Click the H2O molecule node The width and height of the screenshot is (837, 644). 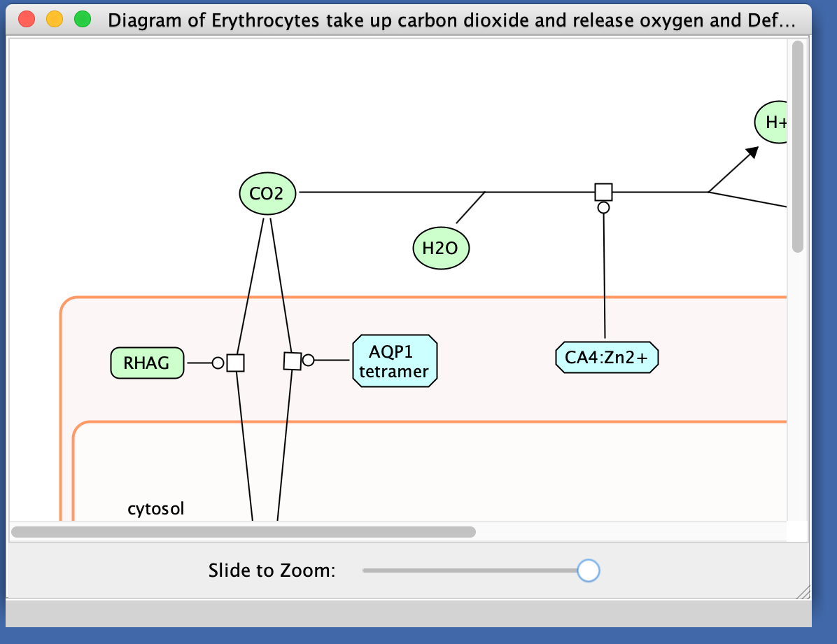[x=441, y=248]
